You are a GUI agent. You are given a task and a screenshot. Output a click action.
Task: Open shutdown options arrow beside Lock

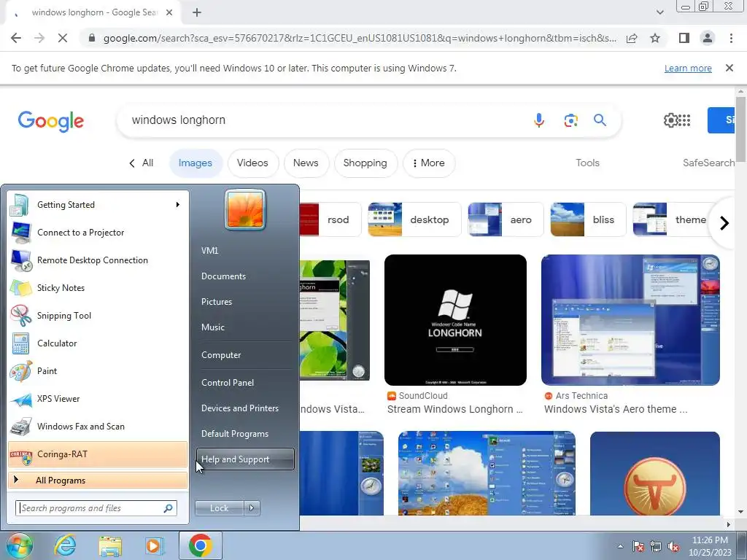pyautogui.click(x=252, y=508)
